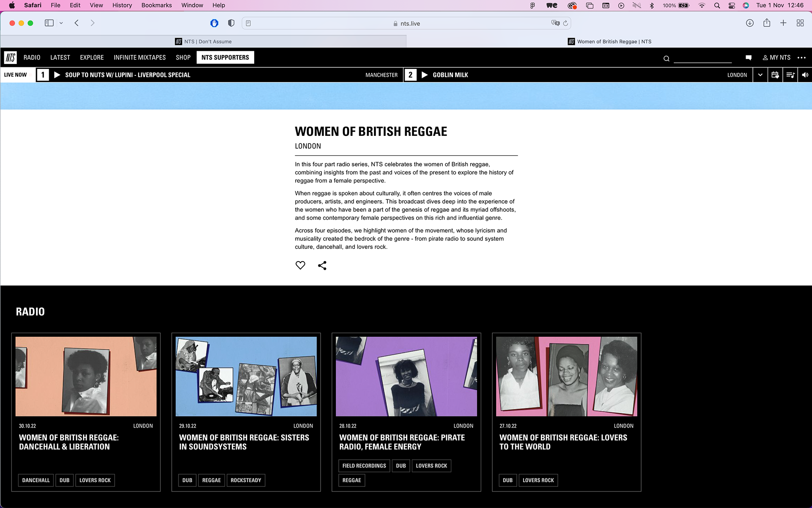Open the Reader view icon in address bar
Image resolution: width=812 pixels, height=508 pixels.
[248, 23]
